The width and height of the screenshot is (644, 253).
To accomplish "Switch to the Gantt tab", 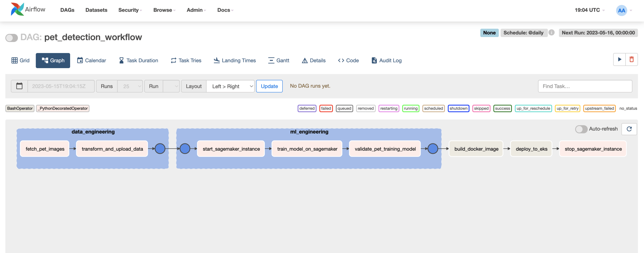I will [x=279, y=60].
